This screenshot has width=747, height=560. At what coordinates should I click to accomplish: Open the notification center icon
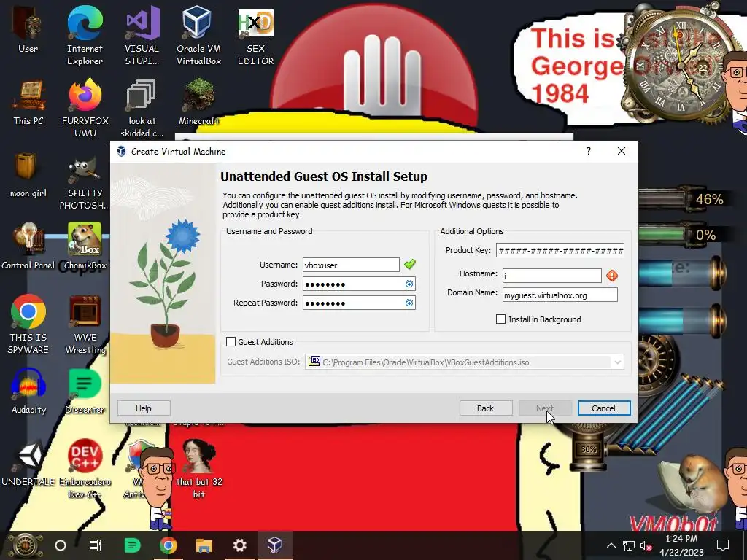(723, 545)
